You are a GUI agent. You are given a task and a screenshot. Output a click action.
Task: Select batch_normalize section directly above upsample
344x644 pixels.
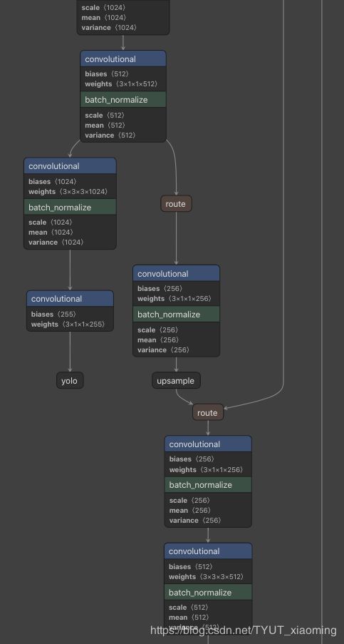177,315
